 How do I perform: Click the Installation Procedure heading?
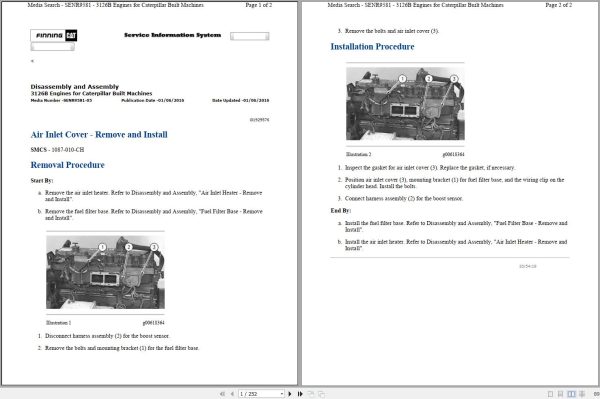(x=372, y=47)
